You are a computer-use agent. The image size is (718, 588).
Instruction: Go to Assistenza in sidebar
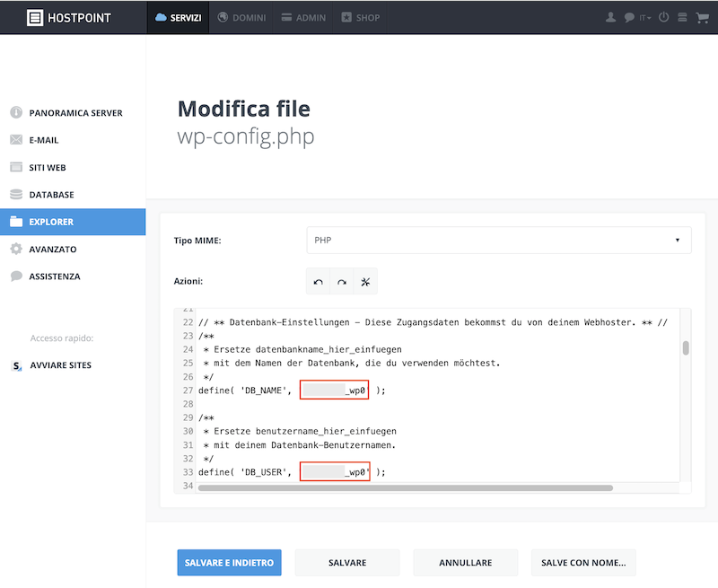(73, 276)
